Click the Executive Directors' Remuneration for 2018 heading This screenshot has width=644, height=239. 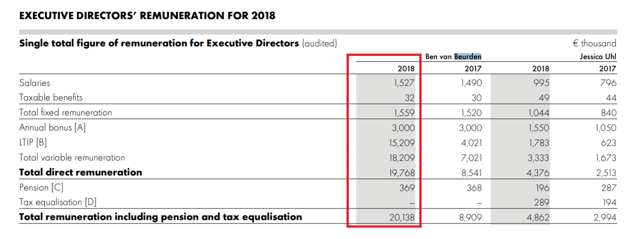click(x=147, y=16)
